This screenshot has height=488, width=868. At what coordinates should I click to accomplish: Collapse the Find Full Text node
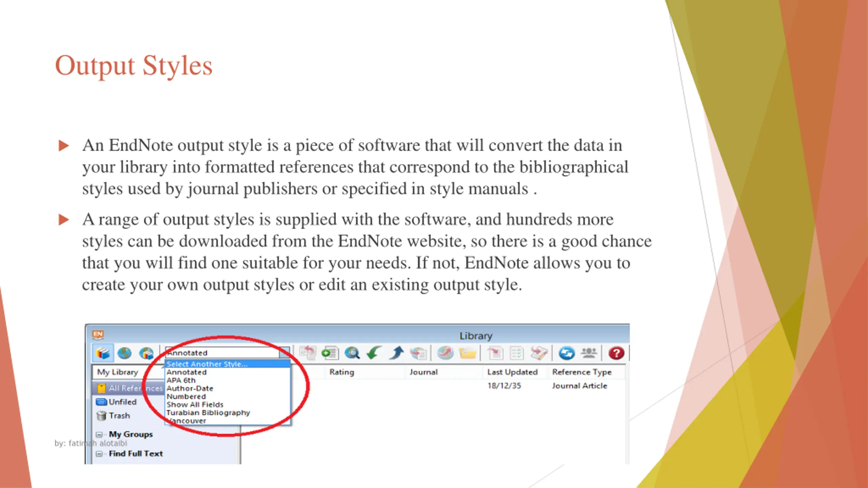point(99,454)
